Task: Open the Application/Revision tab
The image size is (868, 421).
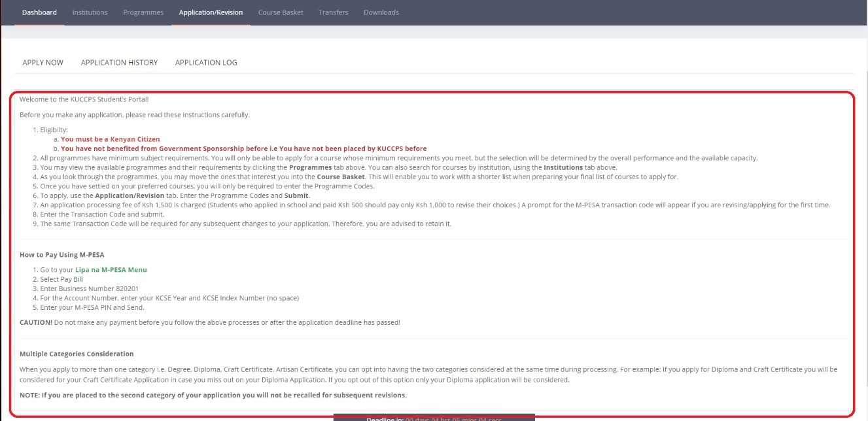Action: click(210, 11)
